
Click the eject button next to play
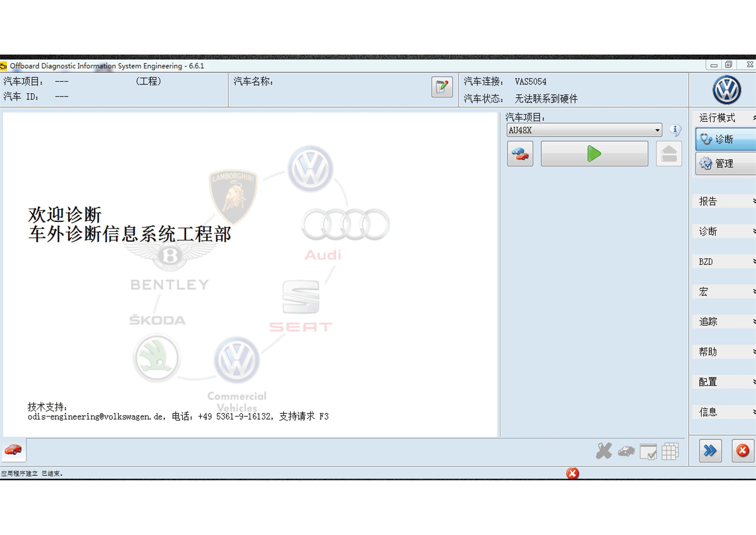point(669,154)
